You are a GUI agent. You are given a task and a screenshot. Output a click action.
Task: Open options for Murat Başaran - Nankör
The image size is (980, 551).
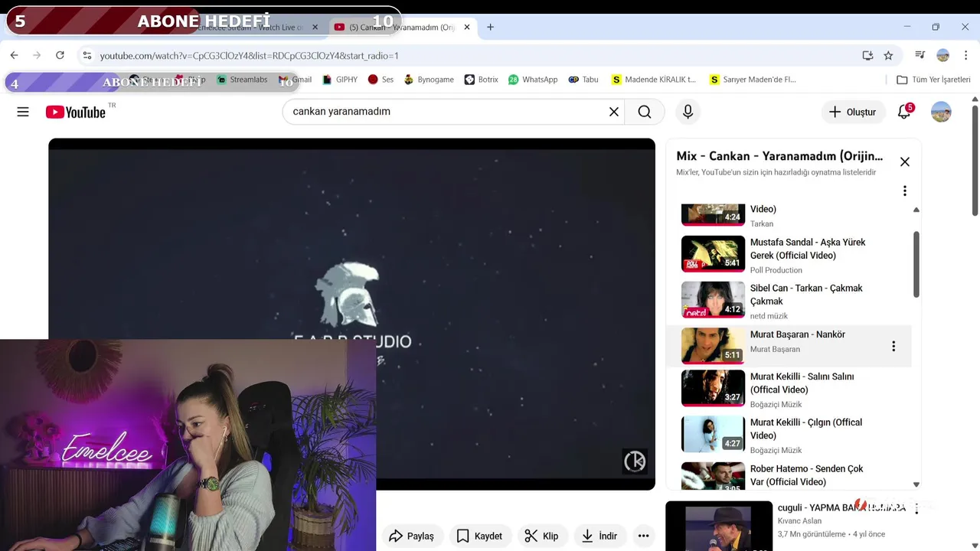click(893, 346)
